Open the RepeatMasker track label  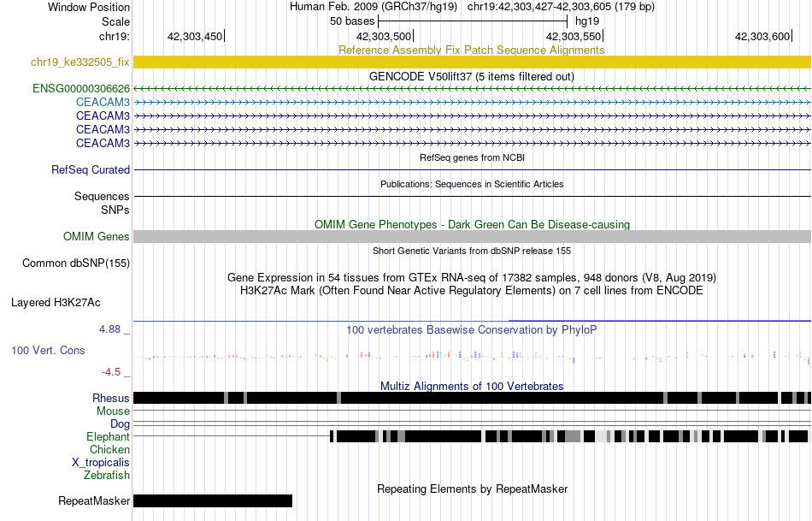point(94,500)
